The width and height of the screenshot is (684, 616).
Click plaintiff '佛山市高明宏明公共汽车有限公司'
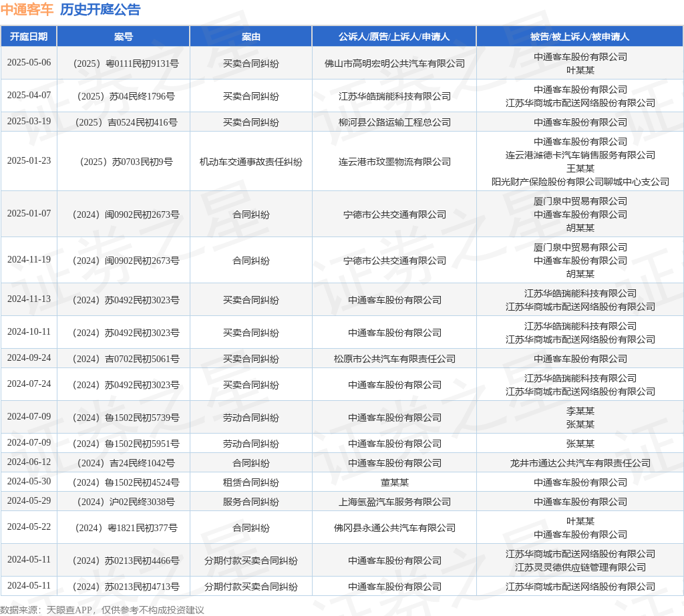394,63
